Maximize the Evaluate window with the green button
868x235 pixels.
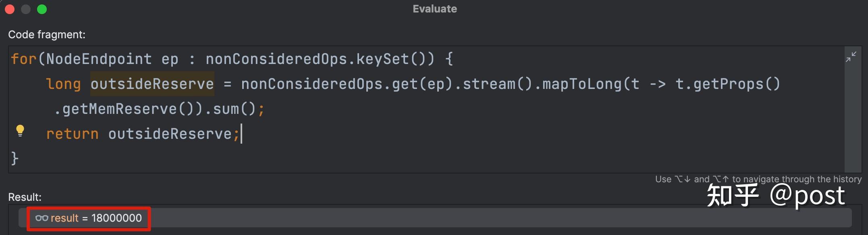[42, 9]
